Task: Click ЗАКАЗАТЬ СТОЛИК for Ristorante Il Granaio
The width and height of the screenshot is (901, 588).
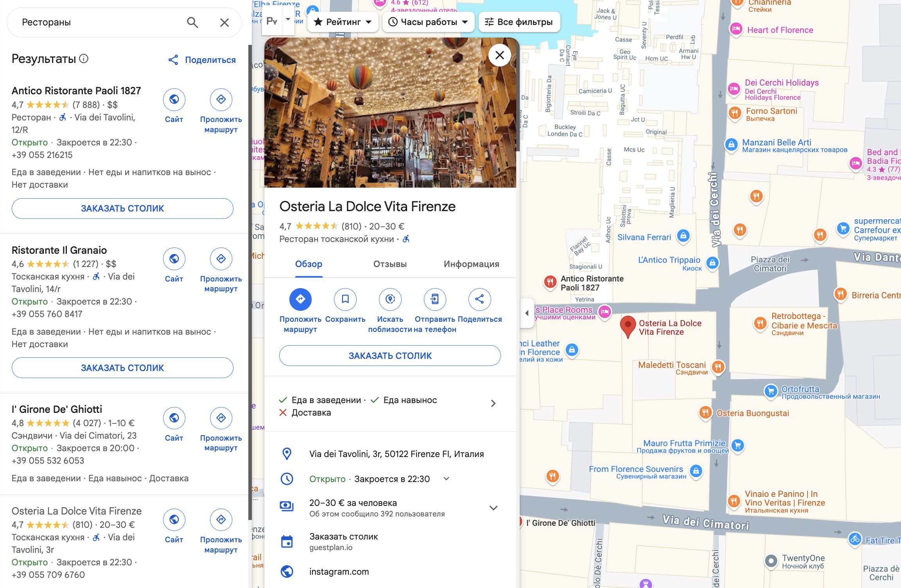Action: [x=122, y=368]
